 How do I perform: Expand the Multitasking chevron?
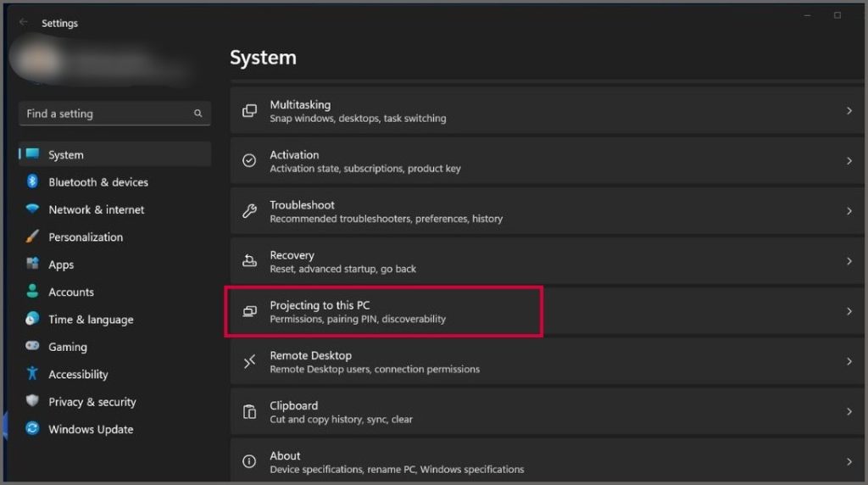click(849, 111)
